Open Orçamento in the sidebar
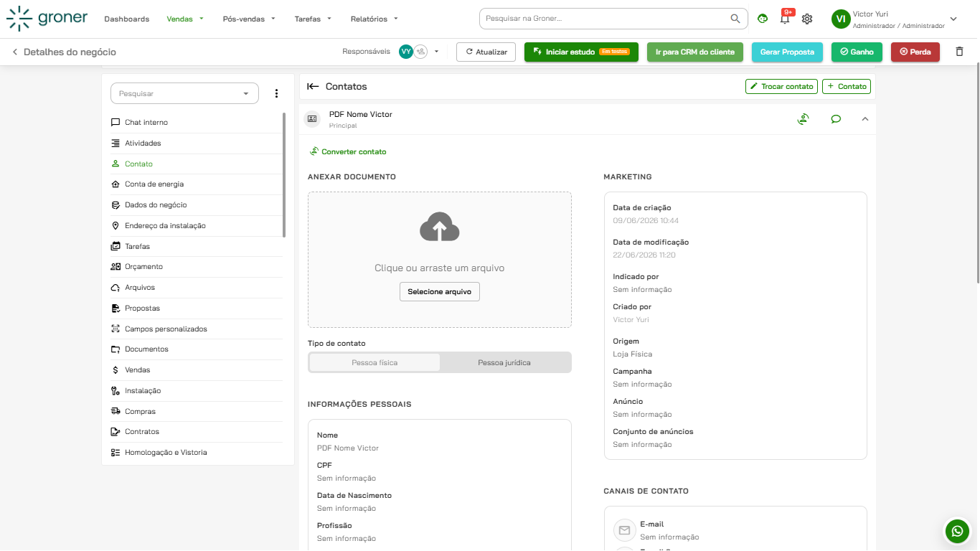Viewport: 980px width, 551px height. (x=197, y=267)
